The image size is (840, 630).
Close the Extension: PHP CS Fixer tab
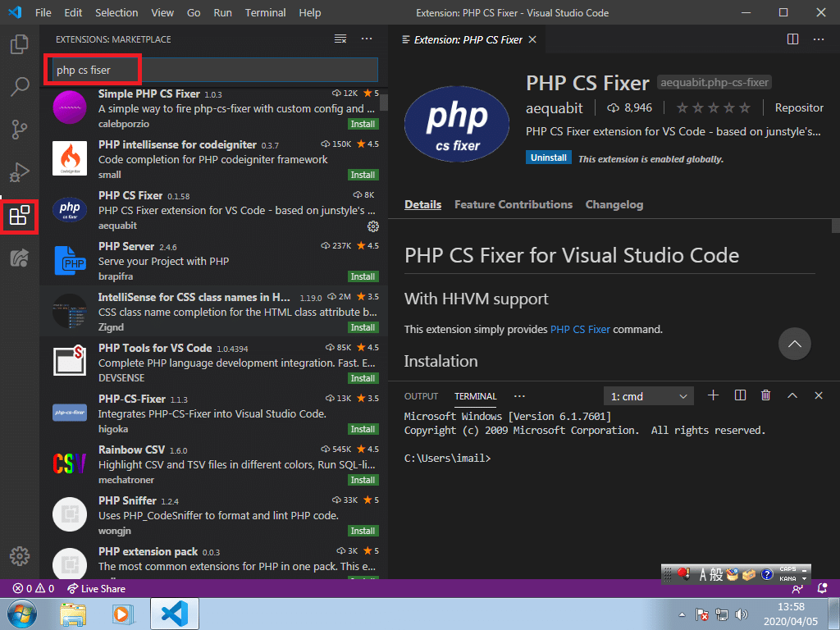(x=532, y=39)
